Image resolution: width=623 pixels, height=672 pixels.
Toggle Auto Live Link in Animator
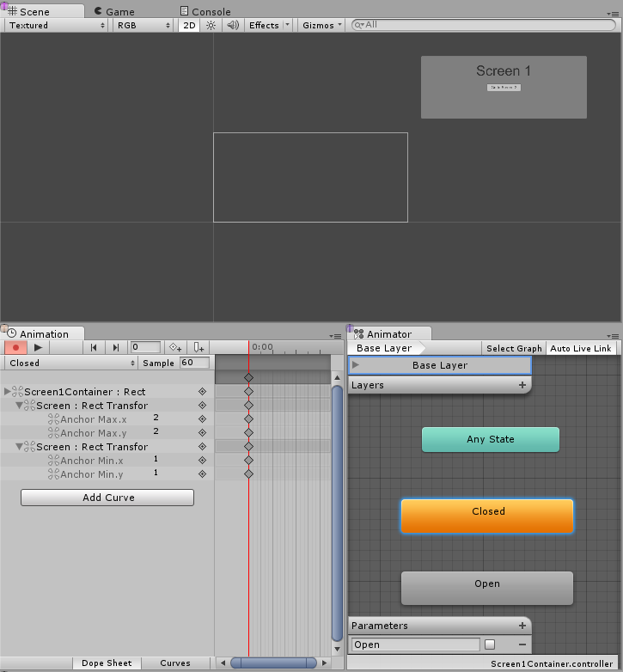[581, 348]
